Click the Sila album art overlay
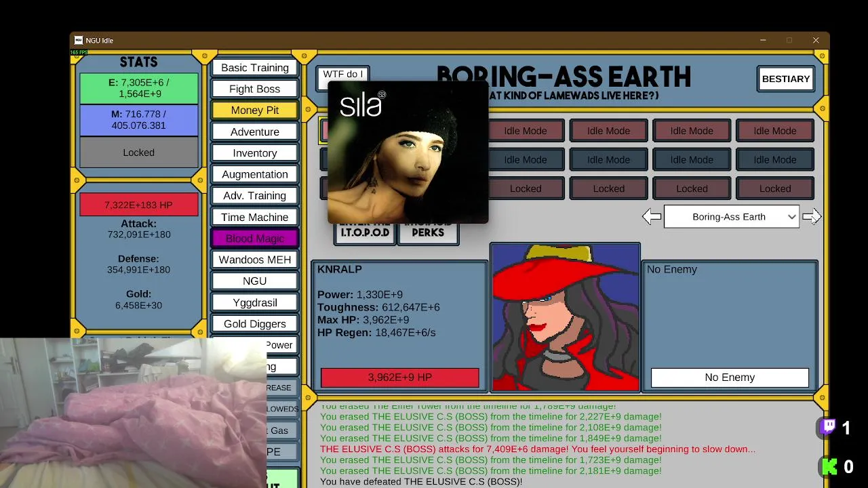The image size is (868, 488). tap(408, 152)
